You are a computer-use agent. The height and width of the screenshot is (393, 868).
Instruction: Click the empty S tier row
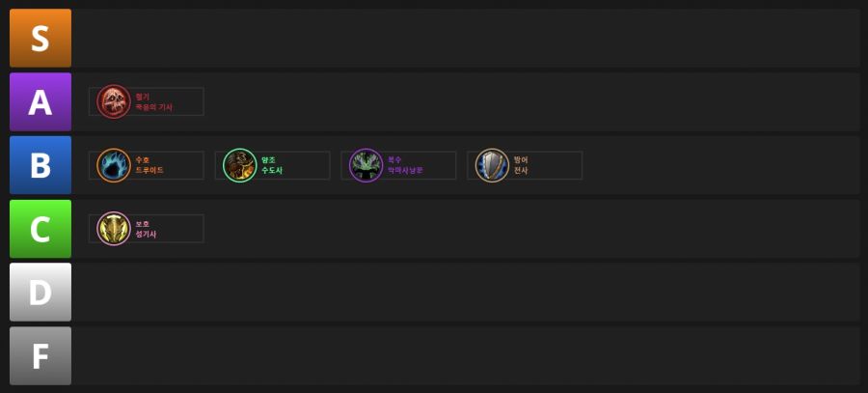[467, 39]
